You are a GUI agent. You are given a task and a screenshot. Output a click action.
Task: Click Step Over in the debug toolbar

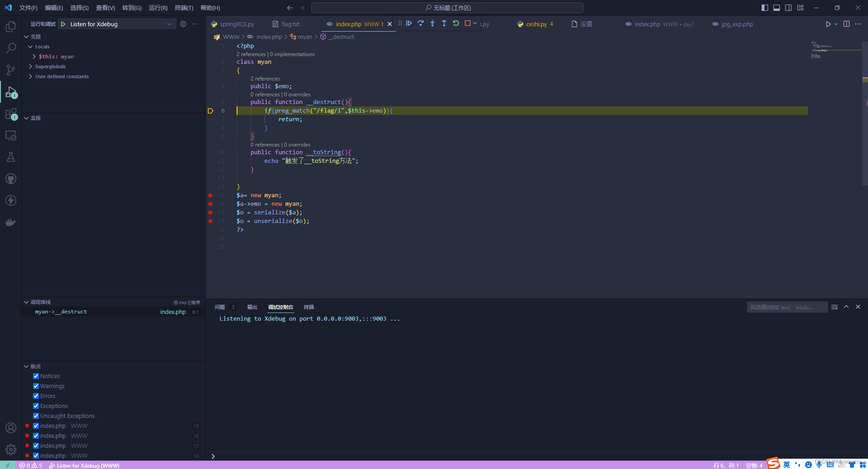[x=421, y=23]
